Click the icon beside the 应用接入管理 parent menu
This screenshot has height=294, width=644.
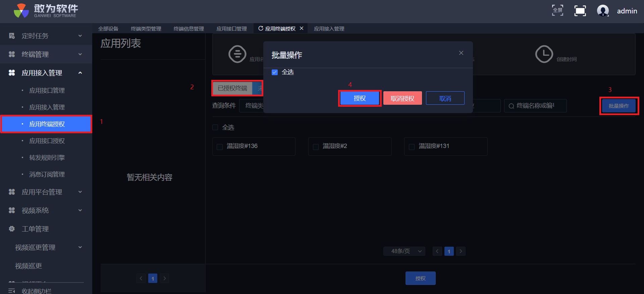pos(12,73)
